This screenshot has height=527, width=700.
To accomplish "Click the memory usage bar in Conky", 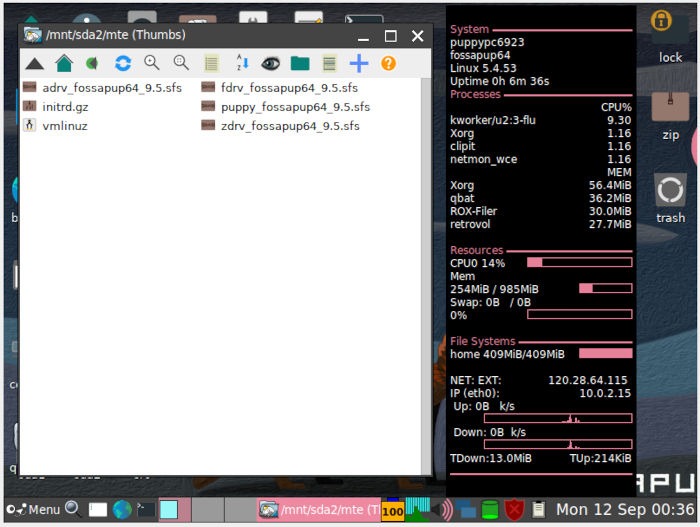I will pyautogui.click(x=605, y=288).
